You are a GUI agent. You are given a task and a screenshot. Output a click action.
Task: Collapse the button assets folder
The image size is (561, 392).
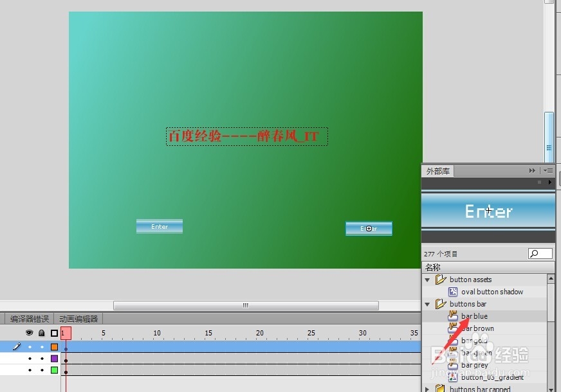(x=428, y=279)
